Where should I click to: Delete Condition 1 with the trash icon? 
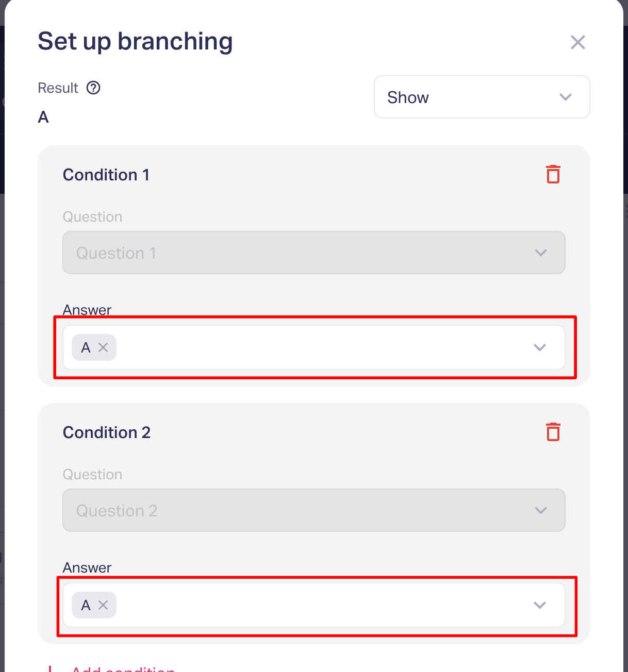(x=553, y=175)
